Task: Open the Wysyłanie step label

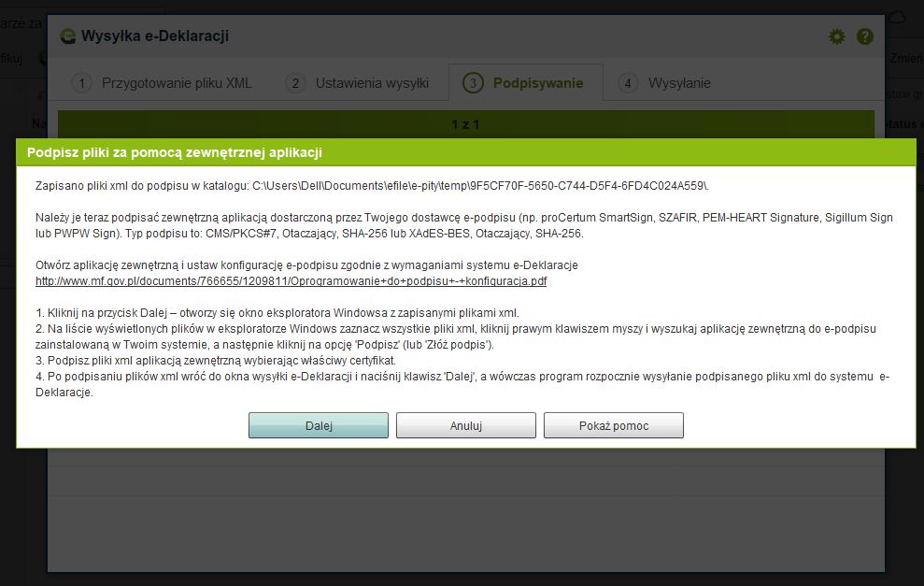Action: click(679, 83)
